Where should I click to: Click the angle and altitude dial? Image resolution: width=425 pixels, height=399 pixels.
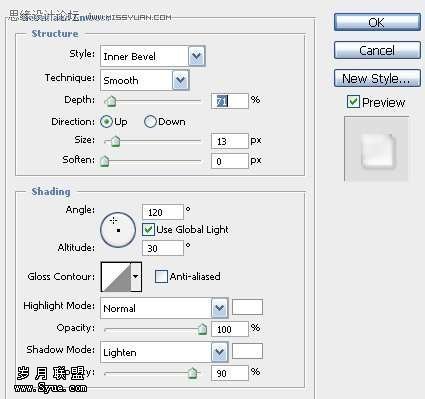click(x=118, y=230)
